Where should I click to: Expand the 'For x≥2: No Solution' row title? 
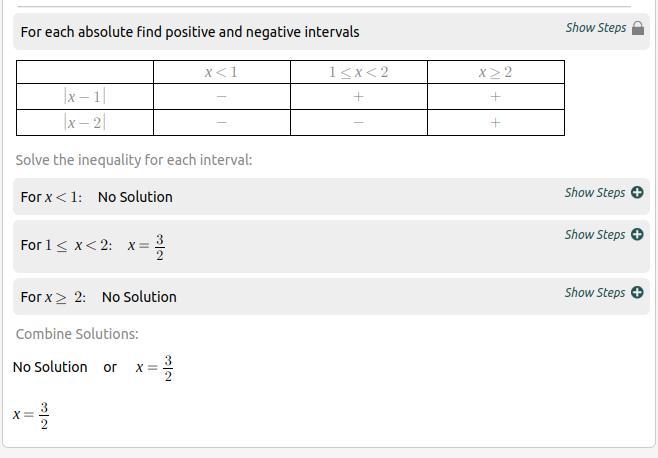[98, 297]
